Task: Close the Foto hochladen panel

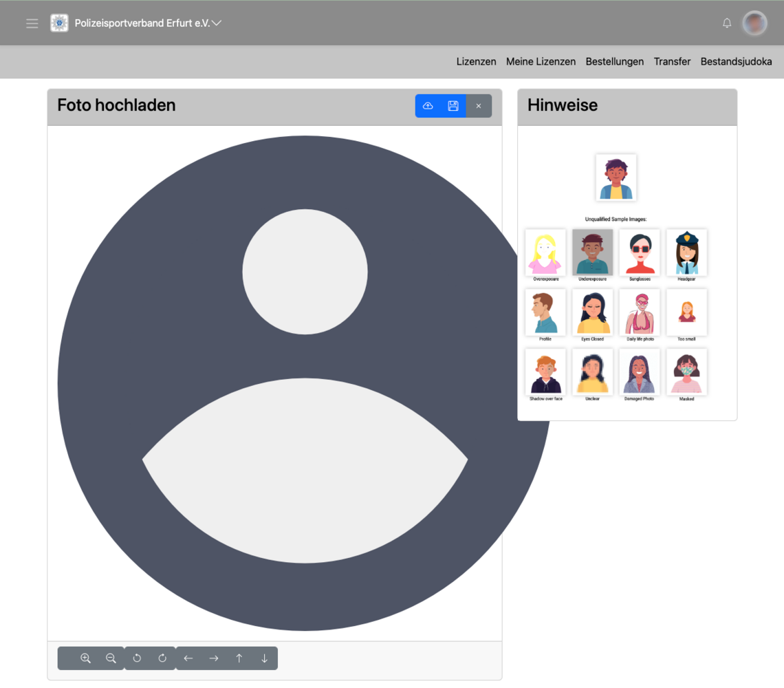Action: [479, 106]
